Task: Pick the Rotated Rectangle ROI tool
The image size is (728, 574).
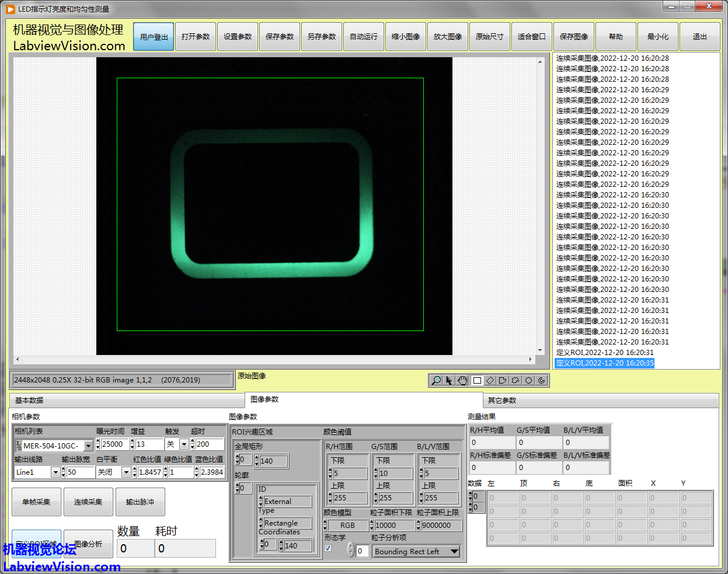Action: tap(490, 380)
